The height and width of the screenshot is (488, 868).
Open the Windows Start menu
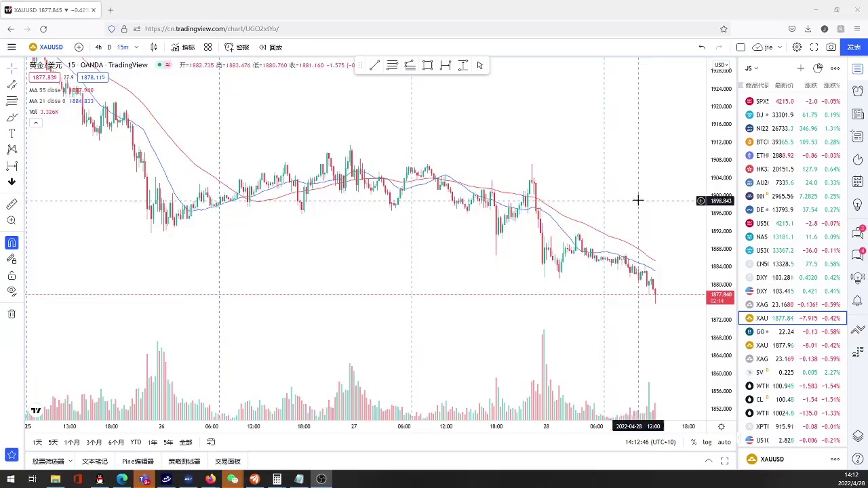coord(10,479)
